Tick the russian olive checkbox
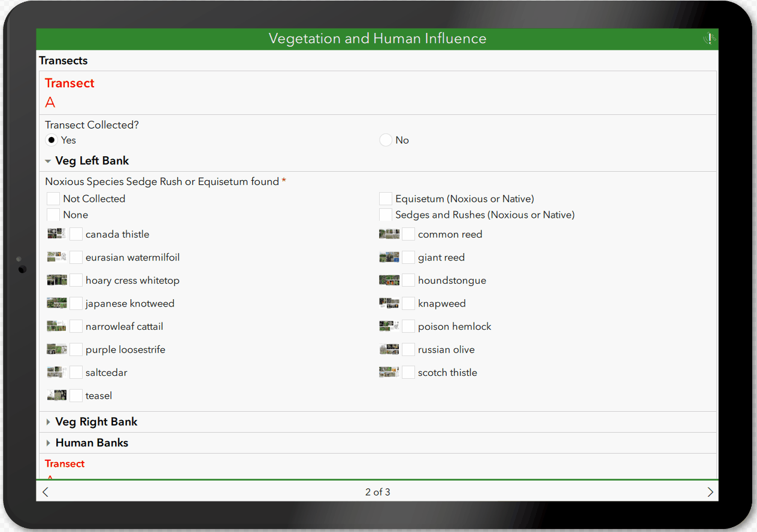Viewport: 757px width, 532px height. coord(408,349)
